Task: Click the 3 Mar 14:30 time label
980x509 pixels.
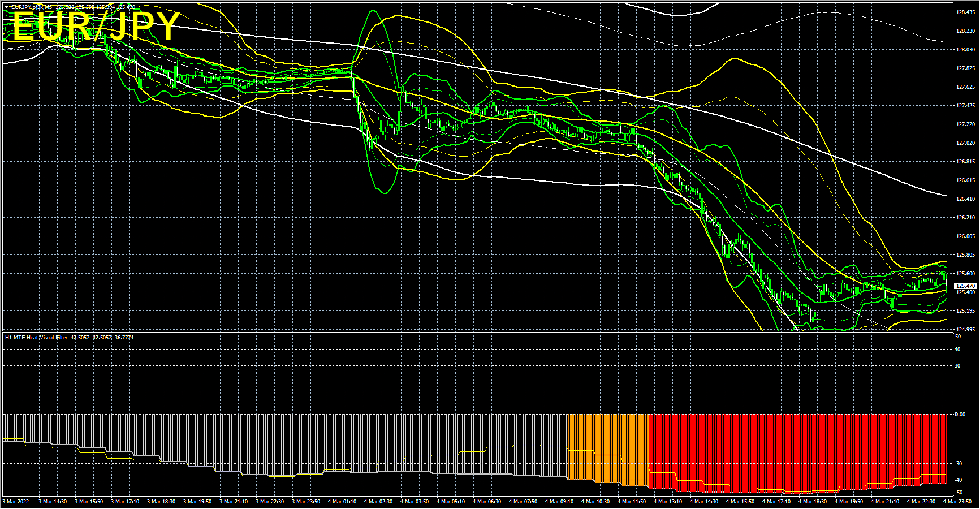Action: click(53, 502)
